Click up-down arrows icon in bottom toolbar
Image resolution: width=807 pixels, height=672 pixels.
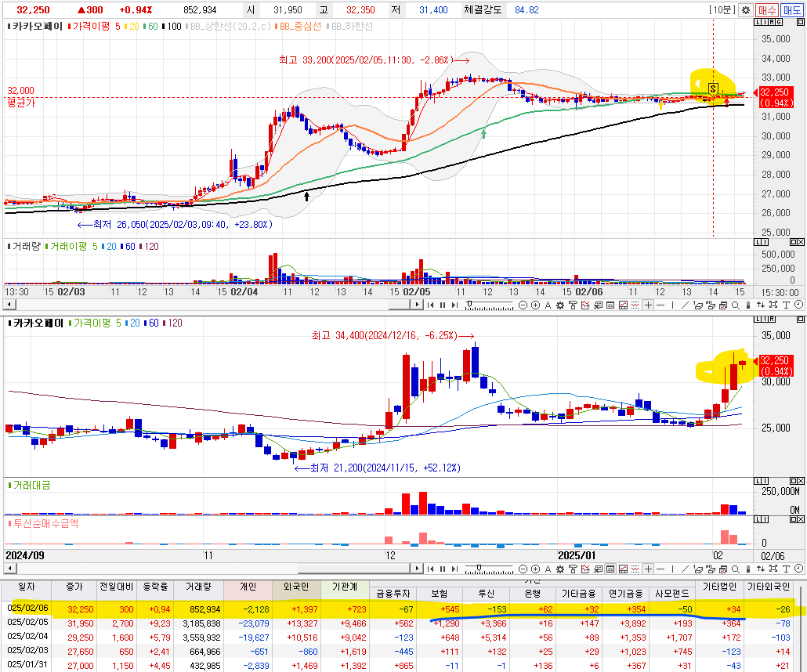[x=760, y=569]
